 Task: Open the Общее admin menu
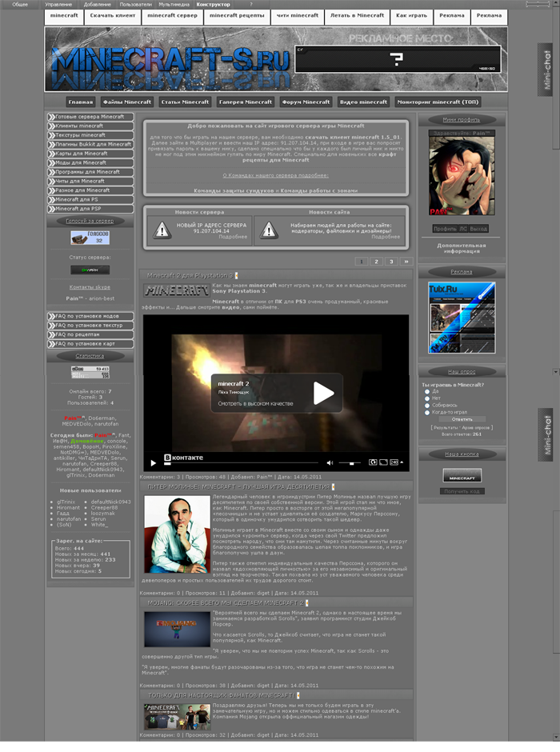pos(20,4)
